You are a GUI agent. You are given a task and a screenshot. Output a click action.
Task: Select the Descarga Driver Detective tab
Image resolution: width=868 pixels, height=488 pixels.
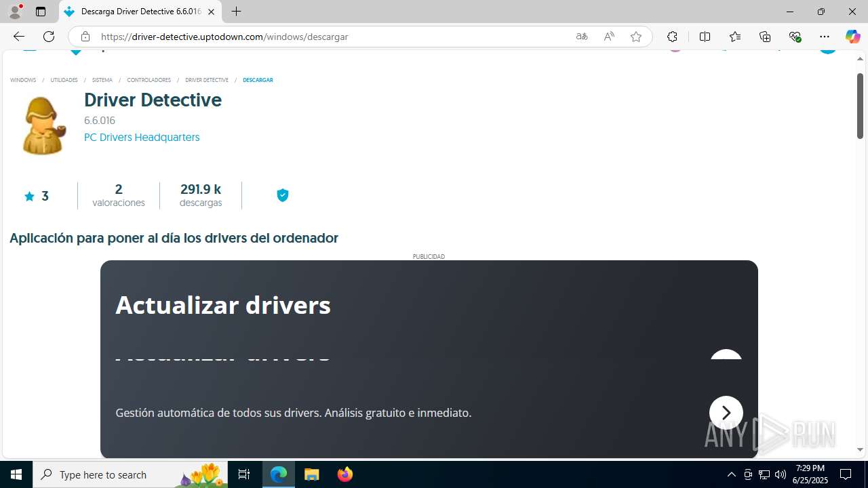(x=140, y=12)
